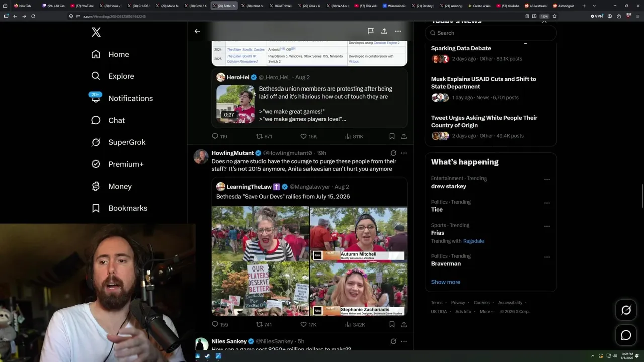Like the post with 17K likes

(308, 325)
